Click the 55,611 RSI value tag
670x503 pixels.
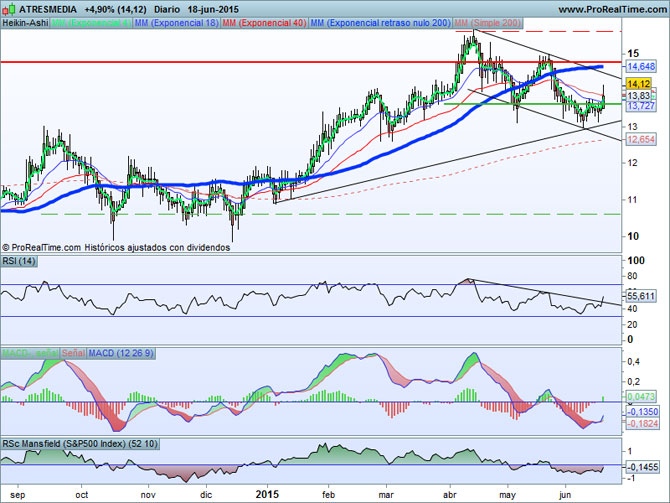click(641, 296)
